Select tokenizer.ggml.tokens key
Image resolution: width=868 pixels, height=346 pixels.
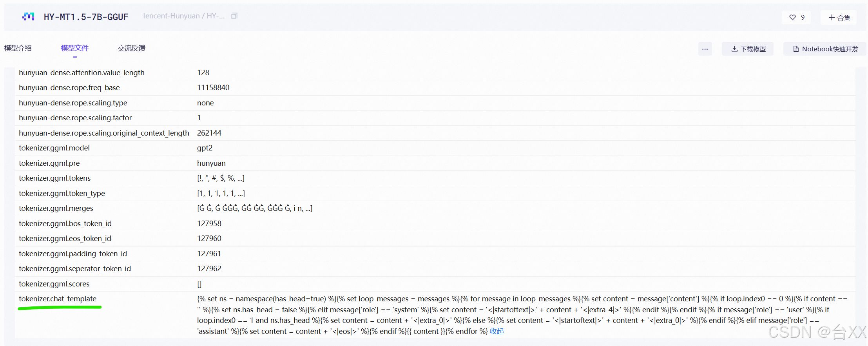click(54, 178)
